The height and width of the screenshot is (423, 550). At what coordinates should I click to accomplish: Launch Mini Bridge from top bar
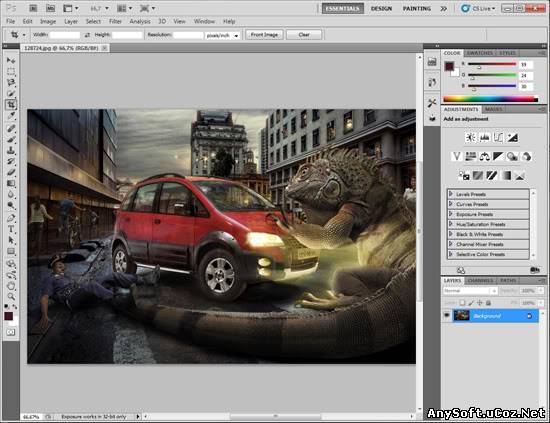click(x=51, y=8)
